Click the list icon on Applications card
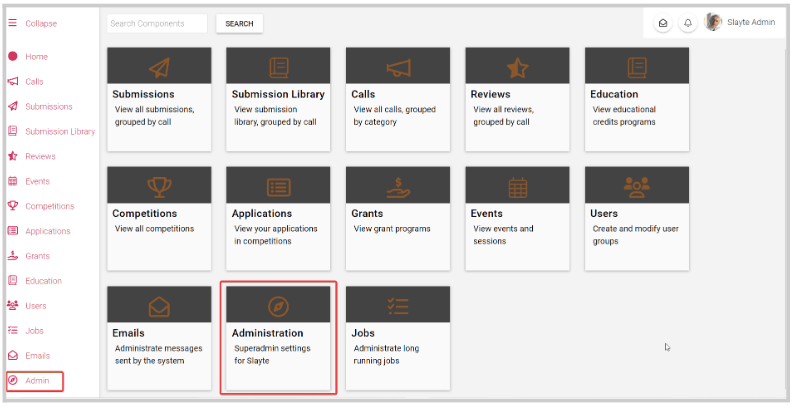The width and height of the screenshot is (793, 408). pos(279,187)
